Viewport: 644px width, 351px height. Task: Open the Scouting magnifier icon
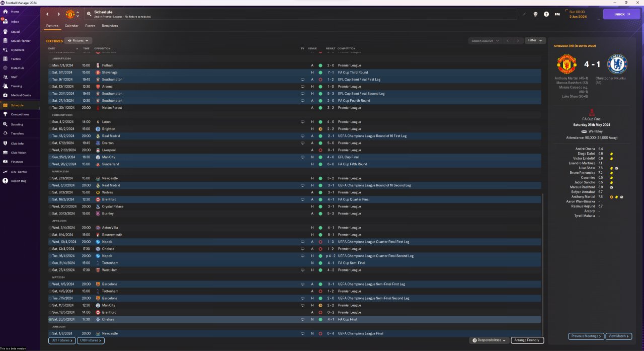[5, 124]
